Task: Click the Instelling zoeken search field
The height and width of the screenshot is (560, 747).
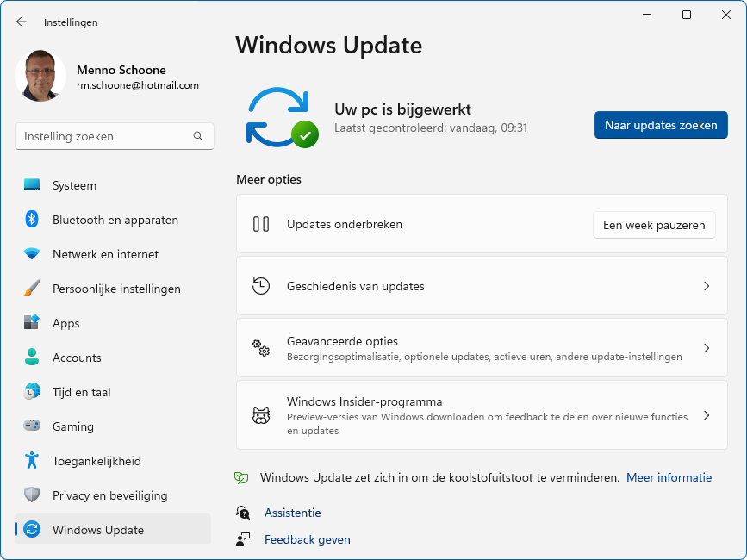Action: click(115, 136)
